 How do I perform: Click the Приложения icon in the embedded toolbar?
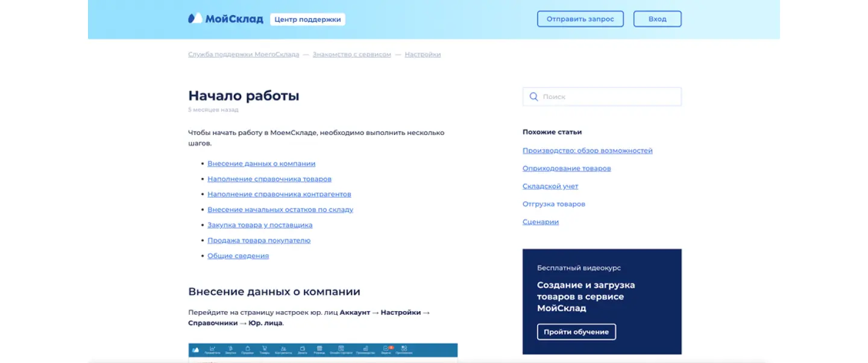404,350
